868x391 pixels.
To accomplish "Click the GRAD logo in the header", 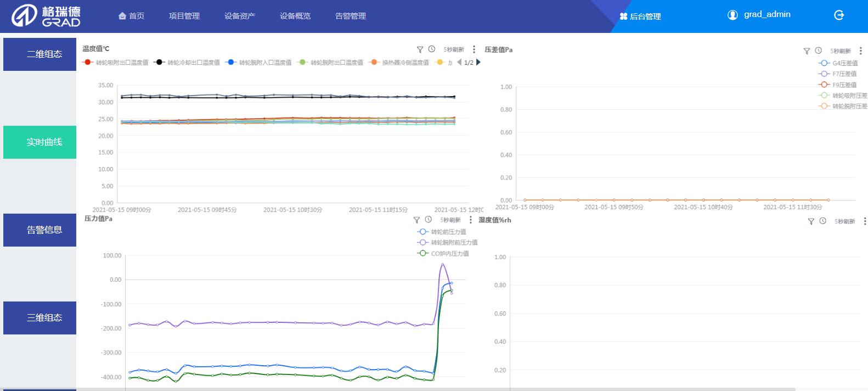I will 46,16.
